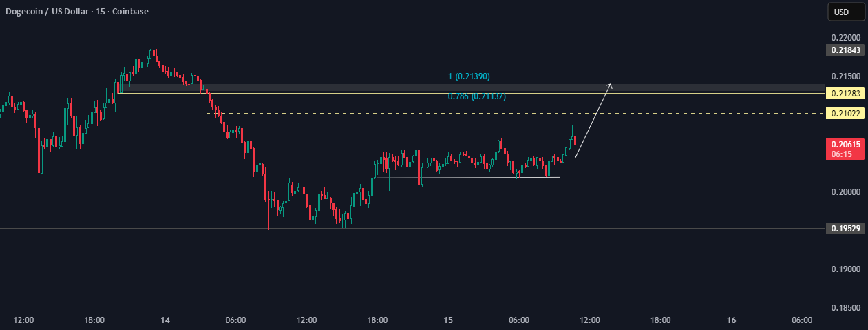The image size is (868, 330).
Task: Click the 0.19000 price scale tick
Action: pyautogui.click(x=845, y=269)
